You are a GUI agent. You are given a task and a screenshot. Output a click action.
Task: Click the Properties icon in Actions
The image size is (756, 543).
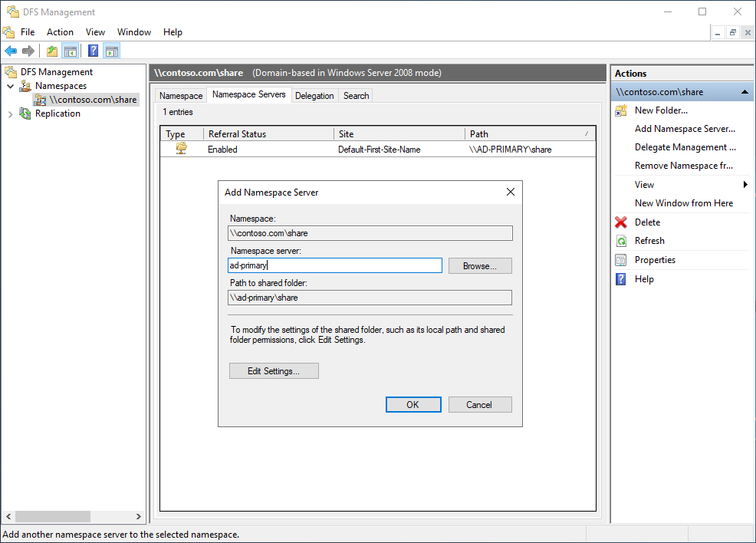[x=621, y=260]
